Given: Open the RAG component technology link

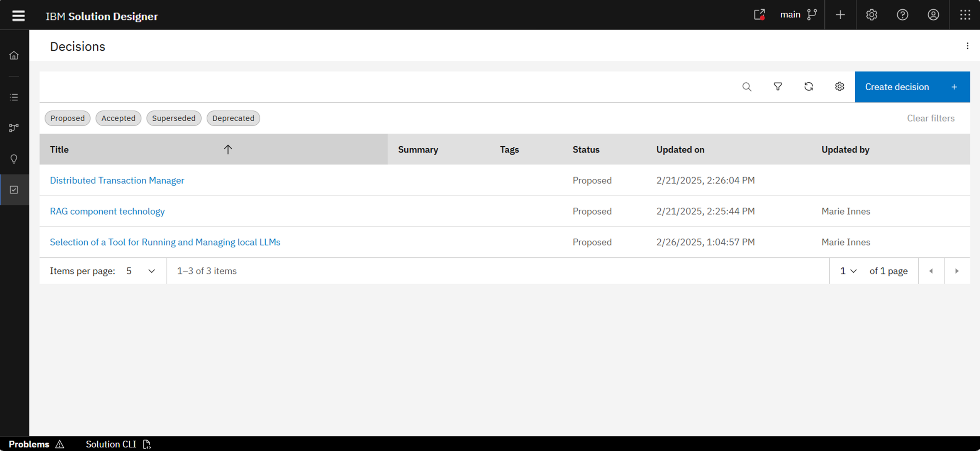Looking at the screenshot, I should (107, 211).
